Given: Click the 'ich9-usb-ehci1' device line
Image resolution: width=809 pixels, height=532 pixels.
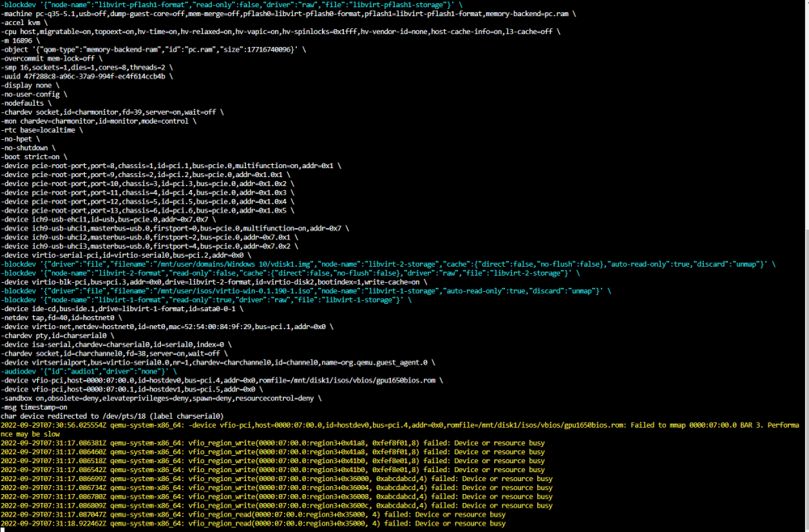Looking at the screenshot, I should tap(108, 219).
